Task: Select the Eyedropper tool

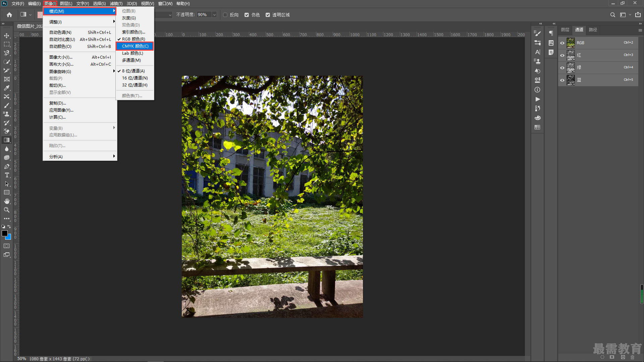Action: click(7, 88)
